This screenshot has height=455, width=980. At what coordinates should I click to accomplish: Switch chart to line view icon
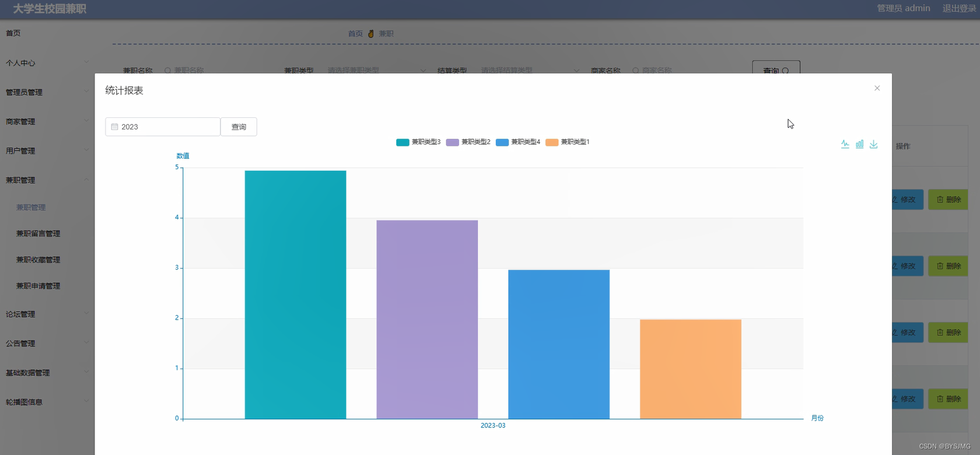click(x=845, y=144)
